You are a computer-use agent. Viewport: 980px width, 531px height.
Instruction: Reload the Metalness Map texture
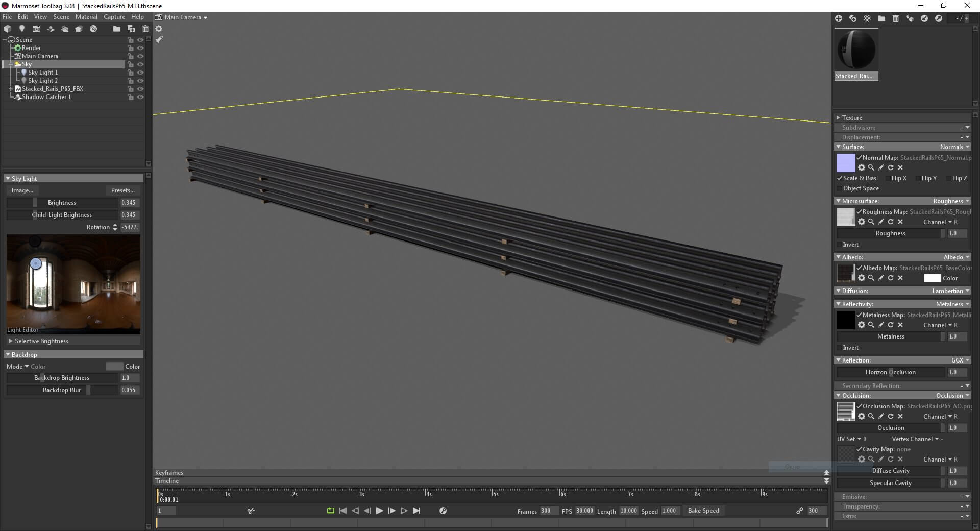pos(891,325)
